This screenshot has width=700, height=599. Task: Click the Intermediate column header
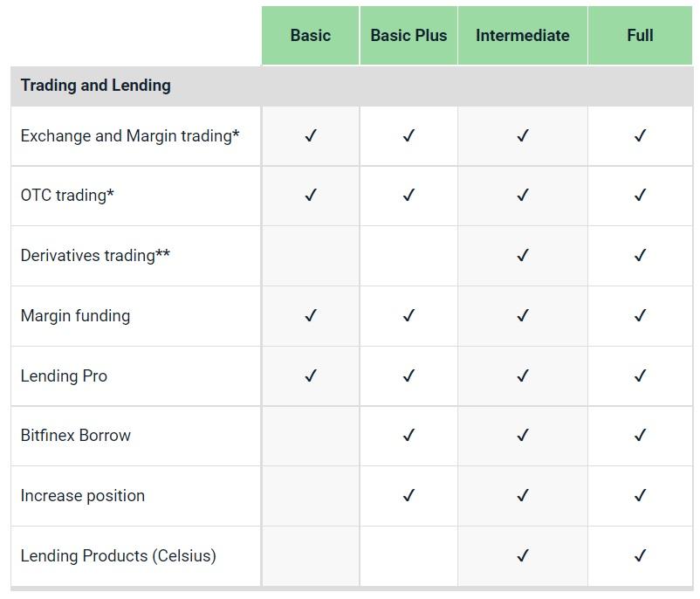[522, 35]
